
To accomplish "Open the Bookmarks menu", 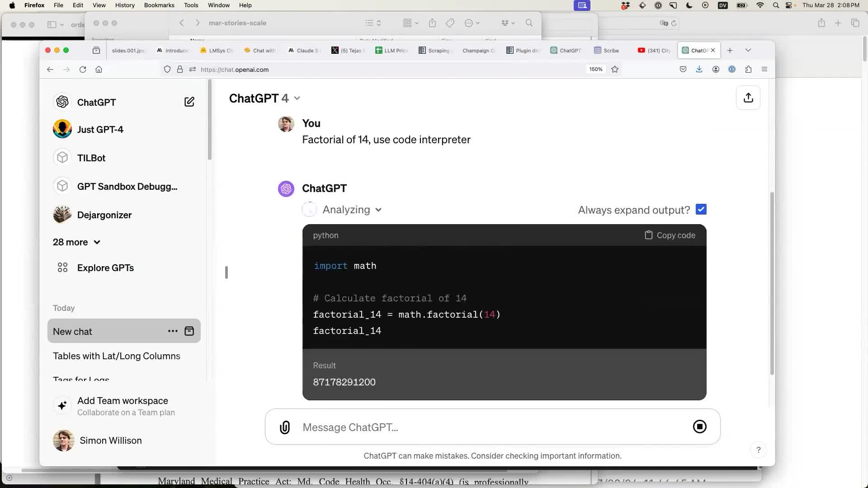I will [x=159, y=5].
